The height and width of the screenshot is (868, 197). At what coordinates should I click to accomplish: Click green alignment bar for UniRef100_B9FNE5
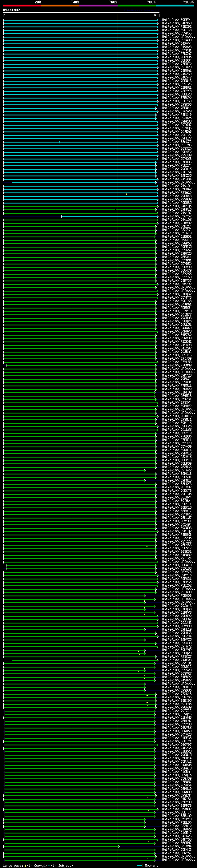tap(74, 481)
